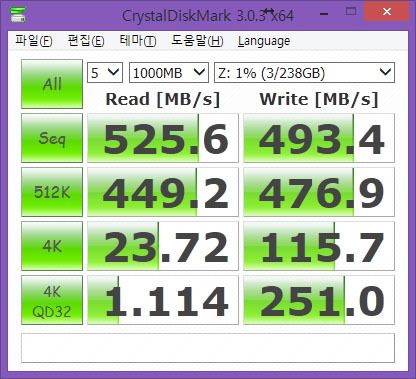This screenshot has height=379, width=416.
Task: Expand the test count dropdown showing 5
Action: point(105,72)
